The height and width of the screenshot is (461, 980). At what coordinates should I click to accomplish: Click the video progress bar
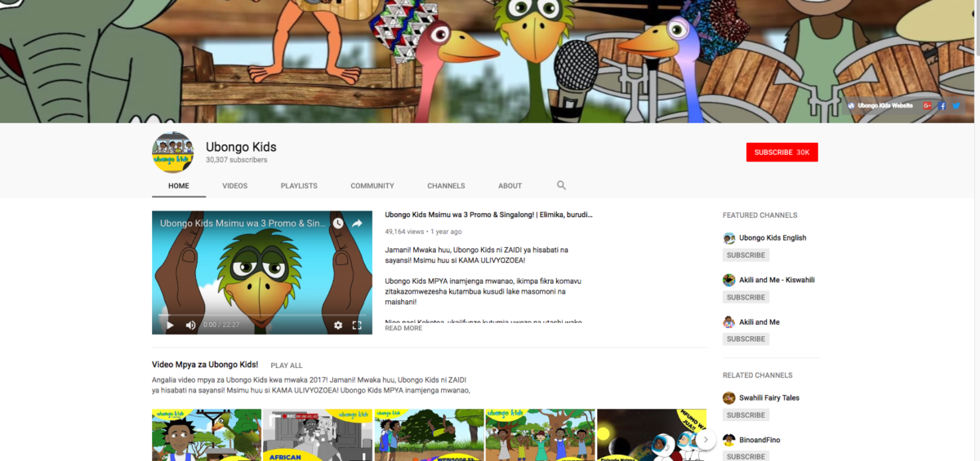pos(261,314)
